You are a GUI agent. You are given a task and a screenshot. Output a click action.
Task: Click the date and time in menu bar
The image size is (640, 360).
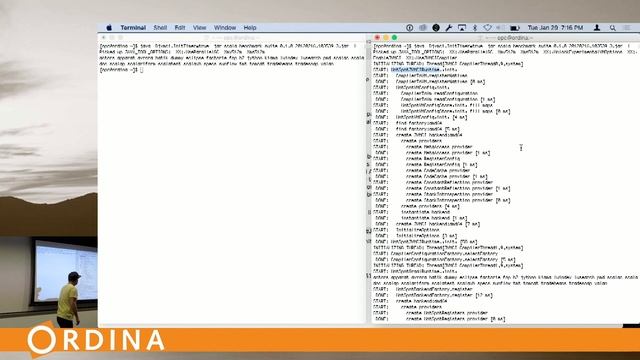coord(555,28)
